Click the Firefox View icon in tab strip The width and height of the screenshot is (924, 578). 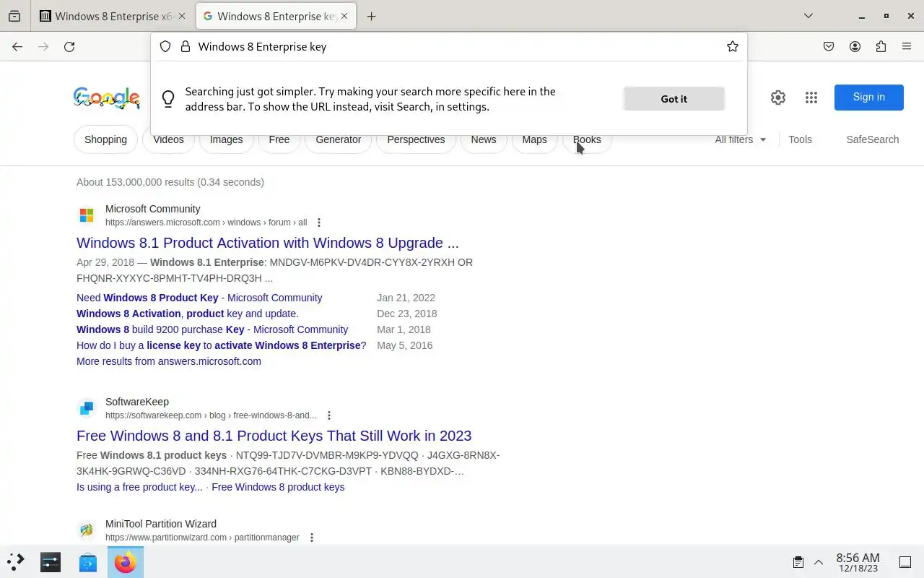coord(14,16)
